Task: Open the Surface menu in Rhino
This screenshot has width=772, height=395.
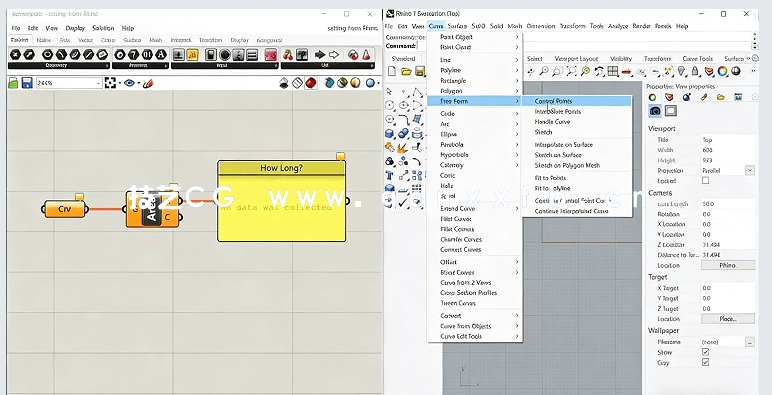Action: [x=457, y=26]
